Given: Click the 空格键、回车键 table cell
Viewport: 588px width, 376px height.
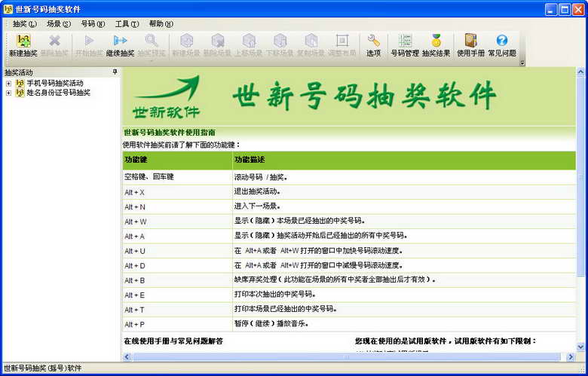Looking at the screenshot, I should point(177,177).
